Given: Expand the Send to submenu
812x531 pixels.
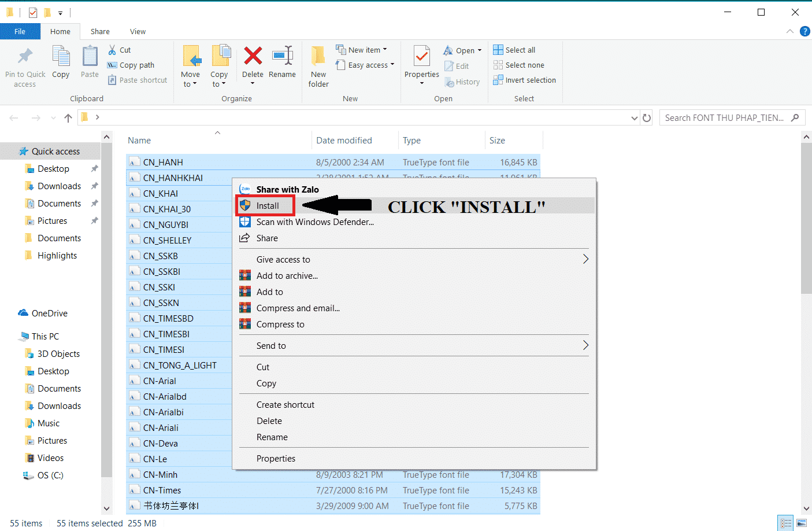Looking at the screenshot, I should point(414,346).
